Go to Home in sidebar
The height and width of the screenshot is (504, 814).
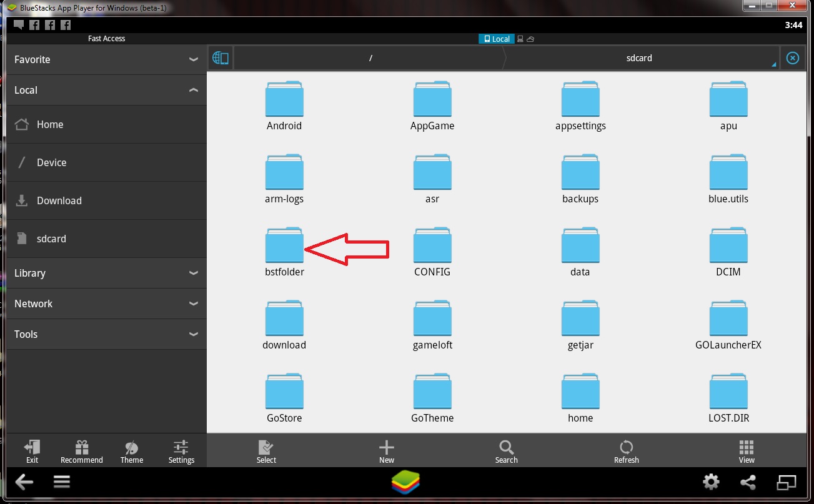[106, 124]
